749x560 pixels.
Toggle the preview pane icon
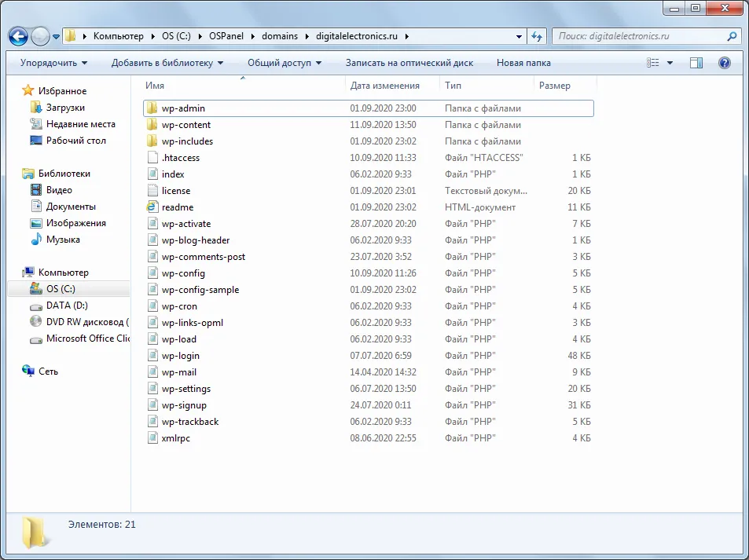tap(696, 63)
